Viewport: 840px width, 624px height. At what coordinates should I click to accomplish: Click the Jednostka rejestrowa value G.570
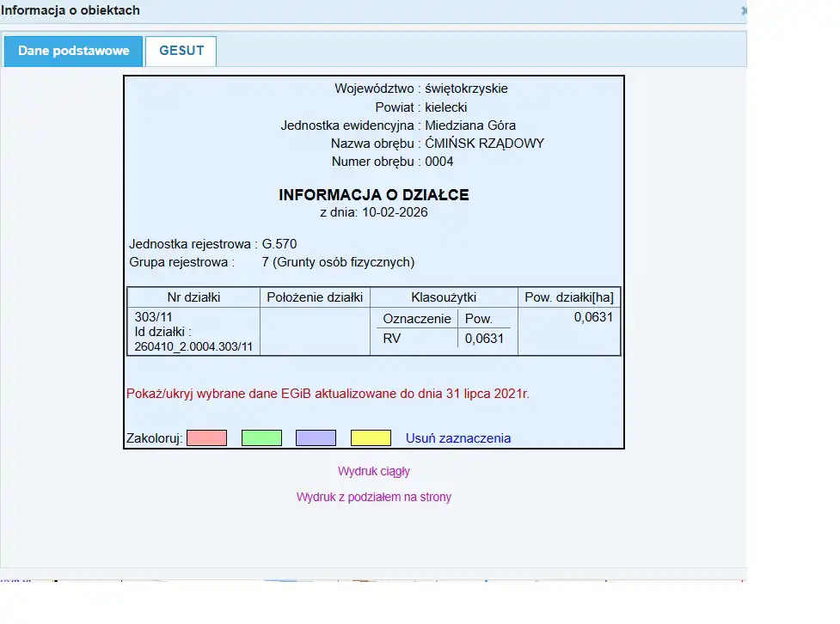coord(279,244)
